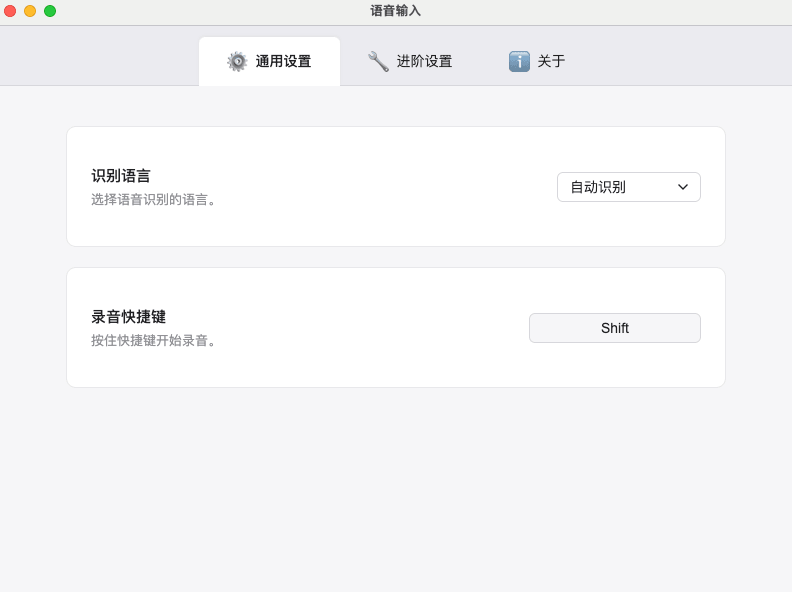Click the 按住快捷键开始录音 description text
Image resolution: width=792 pixels, height=592 pixels.
[155, 341]
